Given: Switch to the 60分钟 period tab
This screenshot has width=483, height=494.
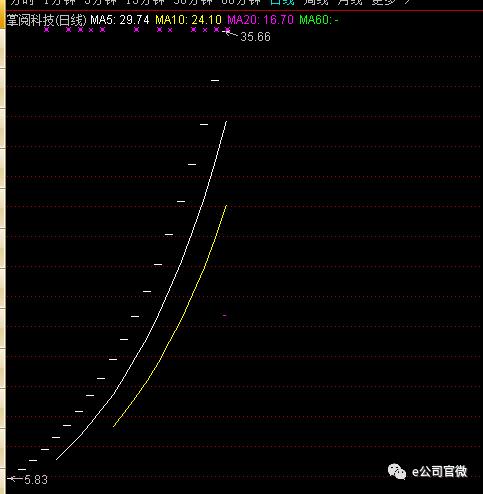Looking at the screenshot, I should 241,2.
